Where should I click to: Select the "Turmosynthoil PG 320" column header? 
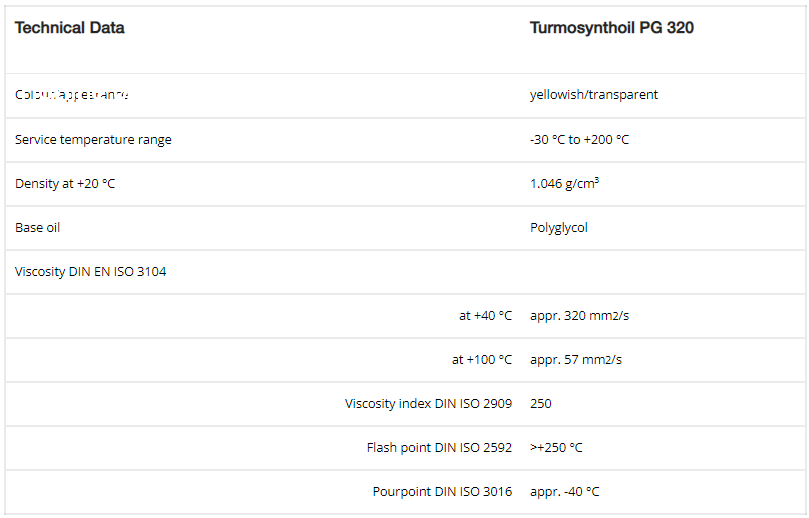(x=611, y=28)
